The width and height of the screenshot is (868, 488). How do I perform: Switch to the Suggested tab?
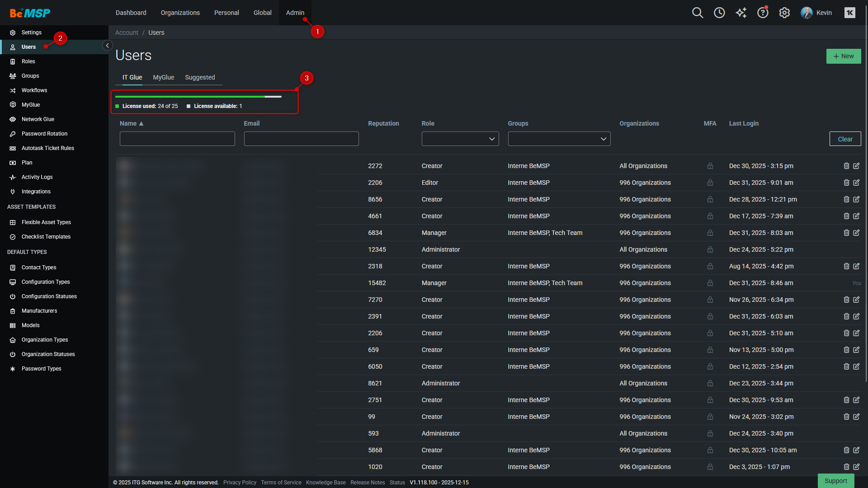click(200, 77)
